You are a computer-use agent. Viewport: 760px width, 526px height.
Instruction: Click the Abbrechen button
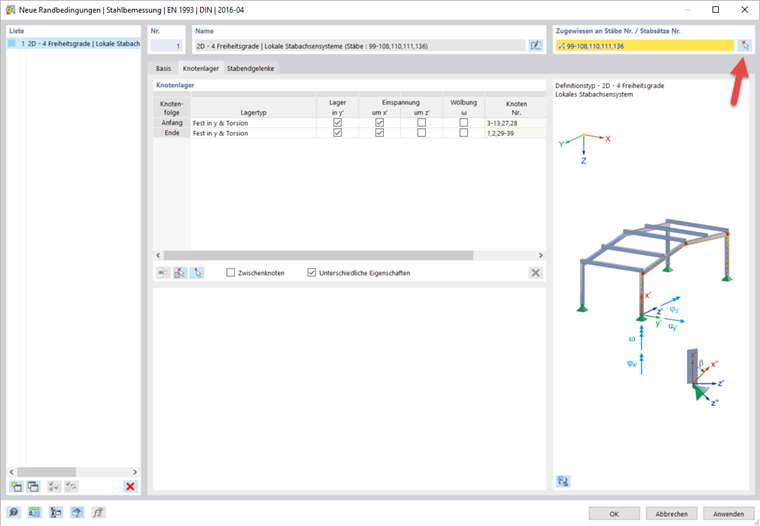pyautogui.click(x=671, y=513)
